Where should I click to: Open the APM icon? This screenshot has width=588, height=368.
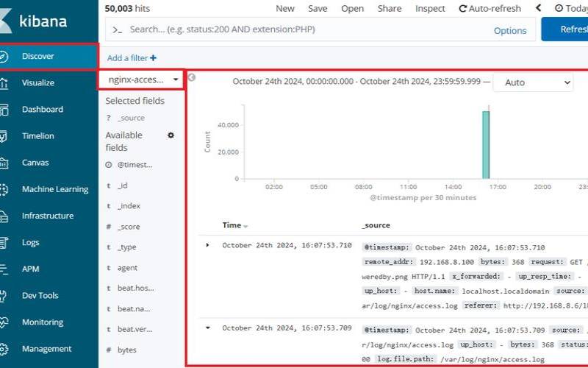[x=4, y=269]
